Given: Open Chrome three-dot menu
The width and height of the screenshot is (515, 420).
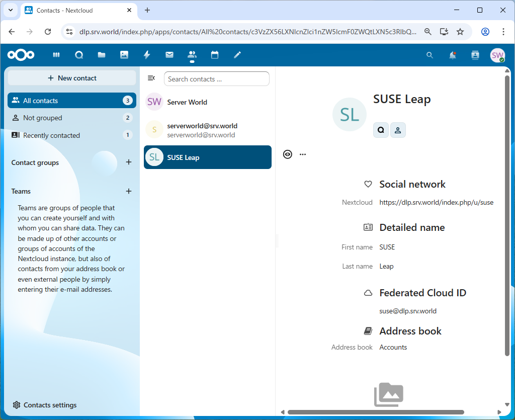Looking at the screenshot, I should (503, 32).
